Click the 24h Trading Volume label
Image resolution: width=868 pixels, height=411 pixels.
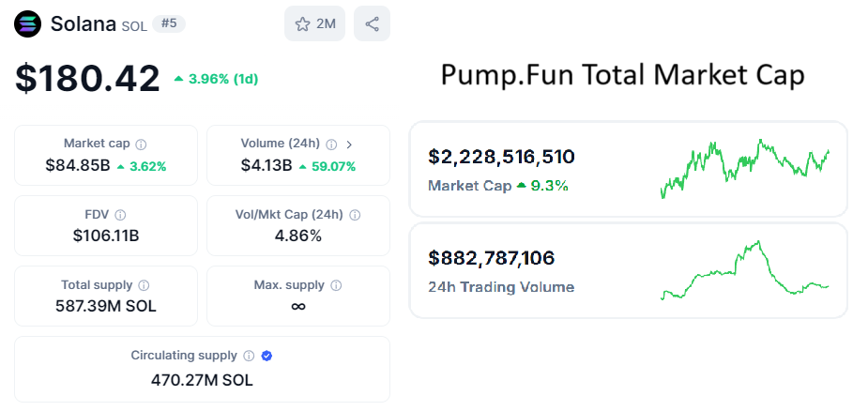click(501, 287)
